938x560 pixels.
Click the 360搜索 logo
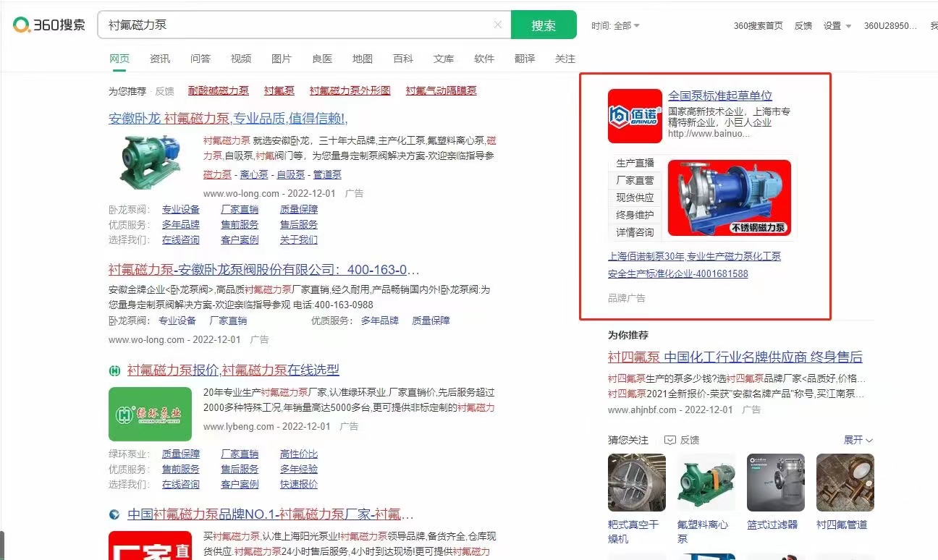tap(49, 25)
